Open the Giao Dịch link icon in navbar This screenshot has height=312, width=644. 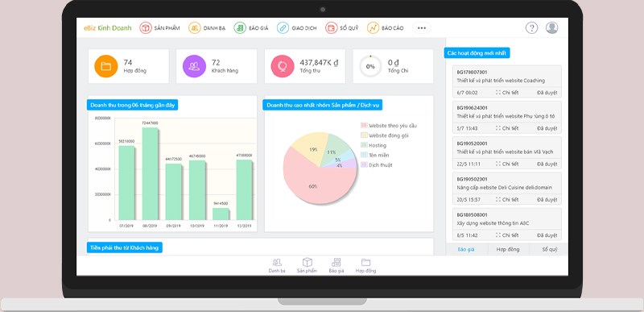point(283,28)
